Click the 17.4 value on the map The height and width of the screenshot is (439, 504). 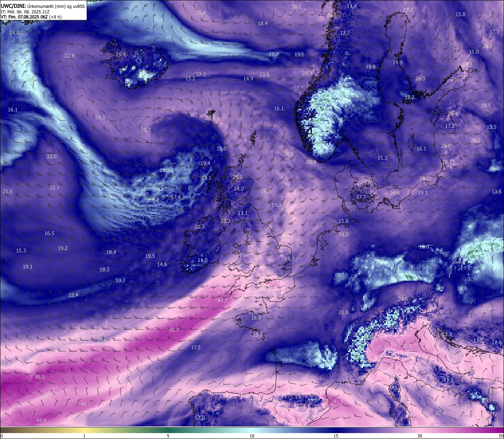176,197
